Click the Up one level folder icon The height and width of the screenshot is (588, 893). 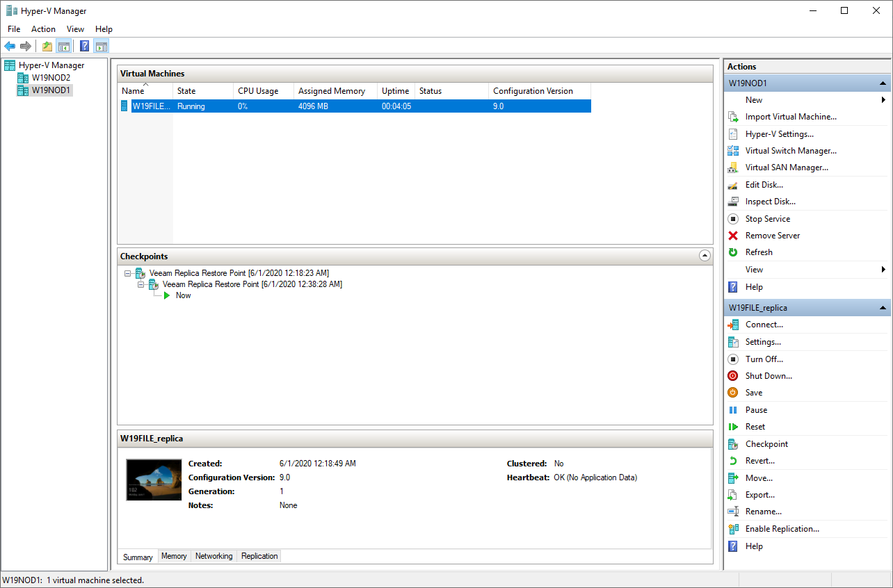[x=47, y=47]
